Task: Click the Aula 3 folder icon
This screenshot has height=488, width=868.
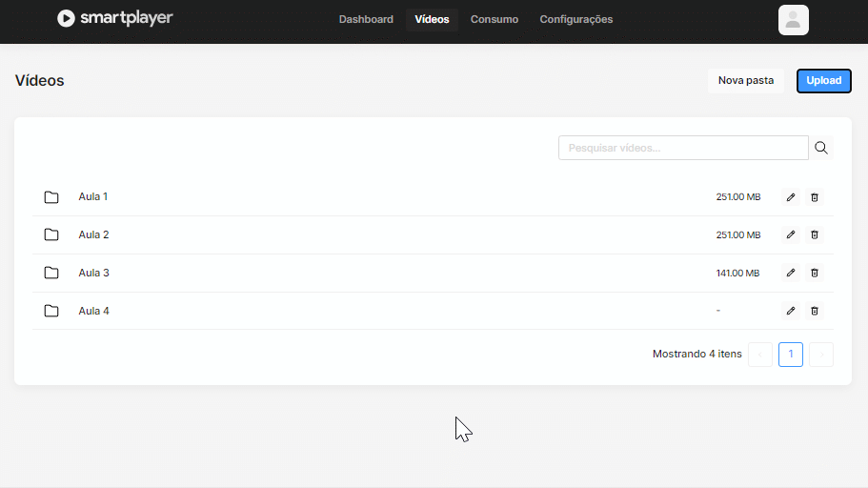Action: click(x=51, y=274)
